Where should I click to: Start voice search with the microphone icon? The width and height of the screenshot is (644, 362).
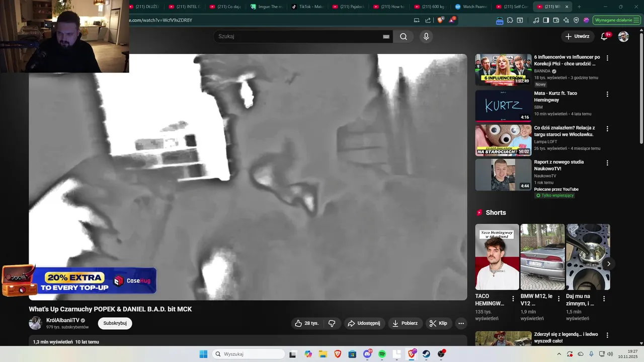click(x=426, y=36)
